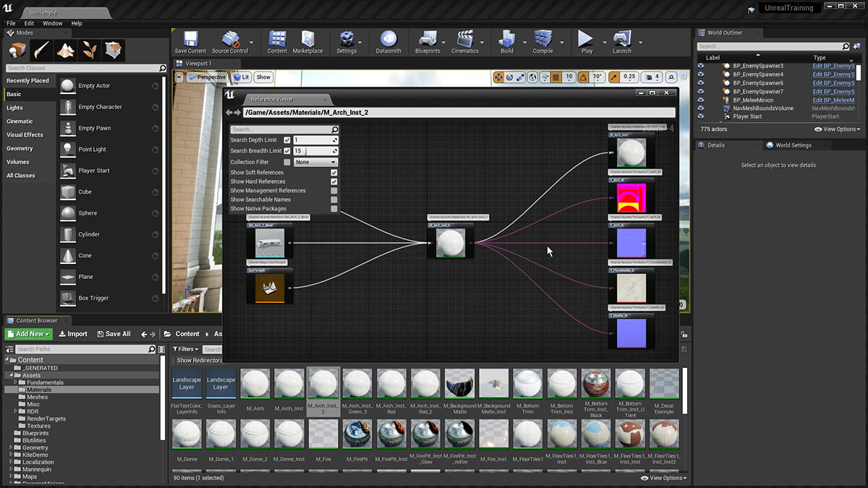Disable Show Hard References
This screenshot has width=868, height=488.
point(333,181)
